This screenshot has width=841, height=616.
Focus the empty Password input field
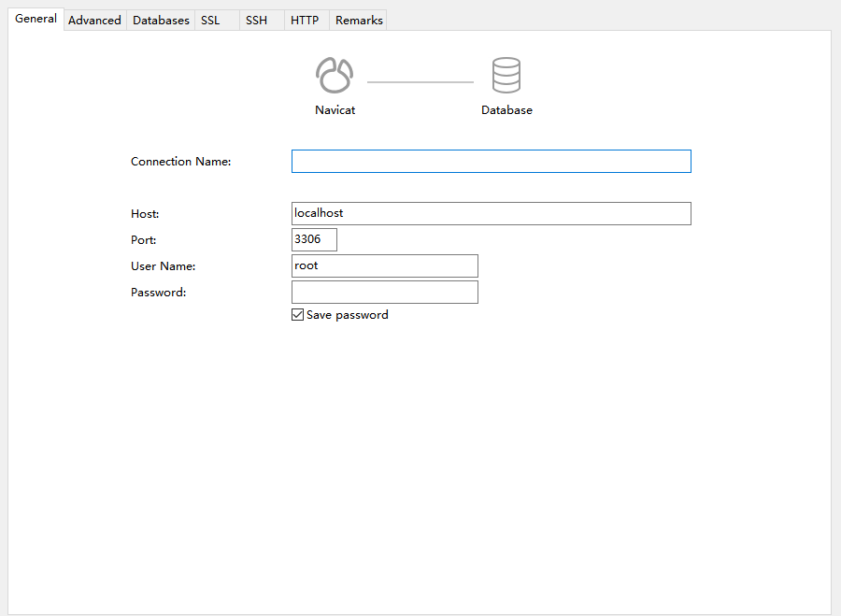pos(384,293)
